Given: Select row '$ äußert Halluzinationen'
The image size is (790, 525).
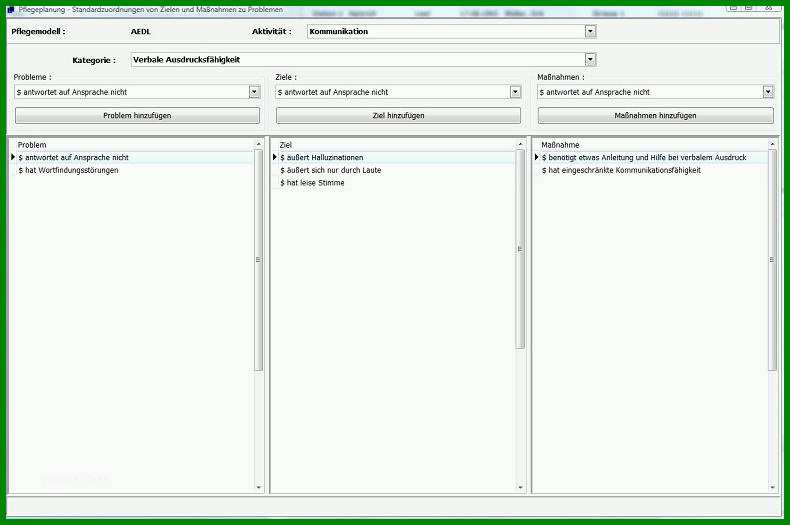Looking at the screenshot, I should coord(397,158).
